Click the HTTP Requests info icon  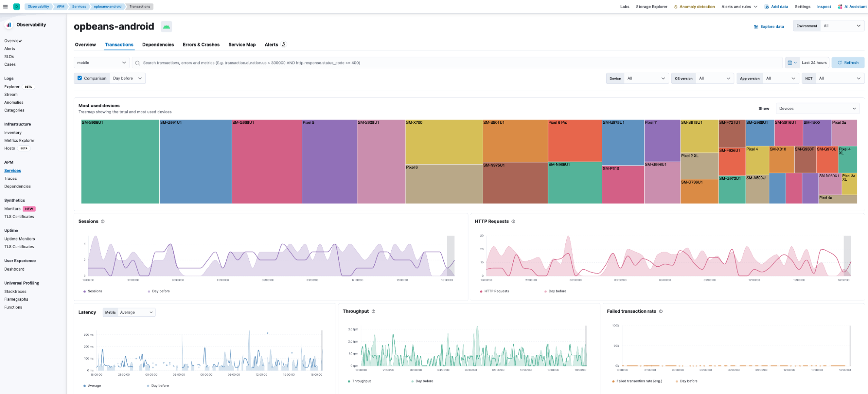tap(513, 222)
